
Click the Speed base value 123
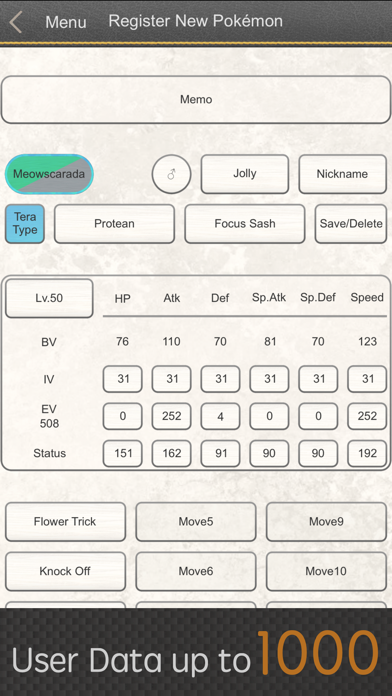coord(367,342)
